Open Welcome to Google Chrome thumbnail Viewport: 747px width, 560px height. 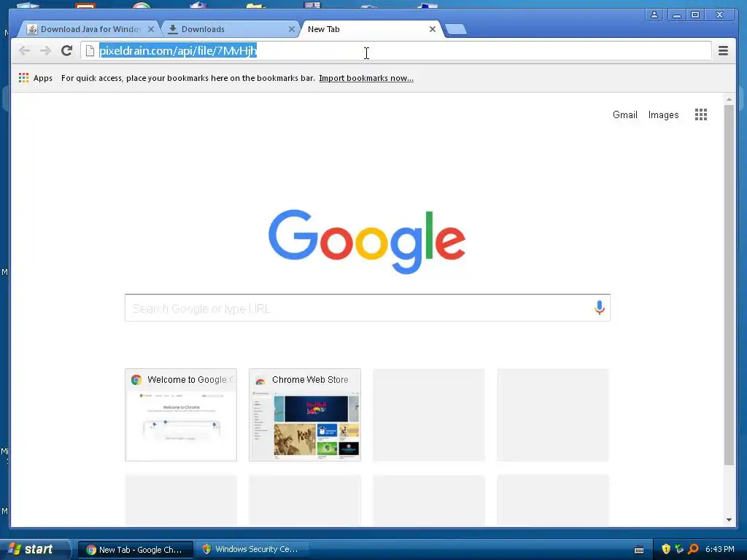coord(181,415)
